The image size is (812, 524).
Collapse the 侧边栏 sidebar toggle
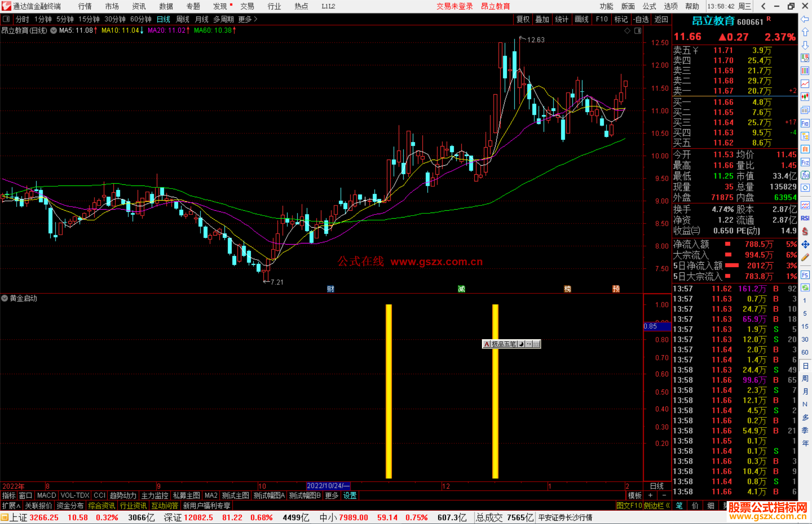[657, 506]
